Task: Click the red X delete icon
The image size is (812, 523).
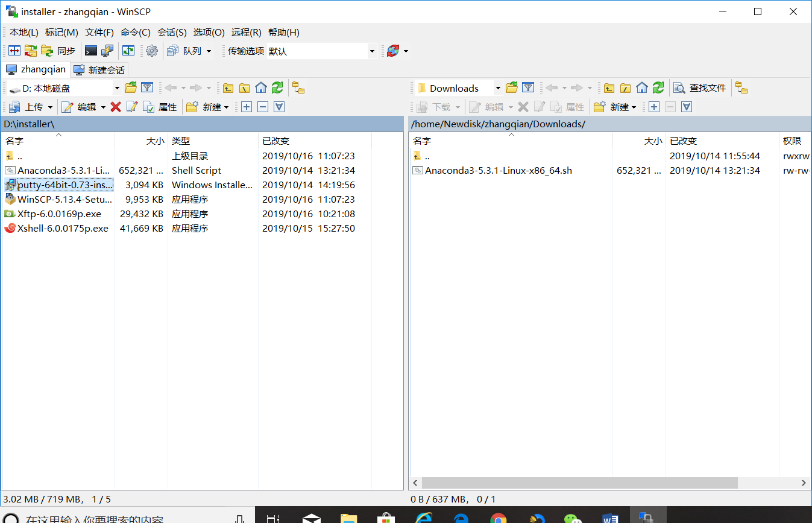Action: 116,107
